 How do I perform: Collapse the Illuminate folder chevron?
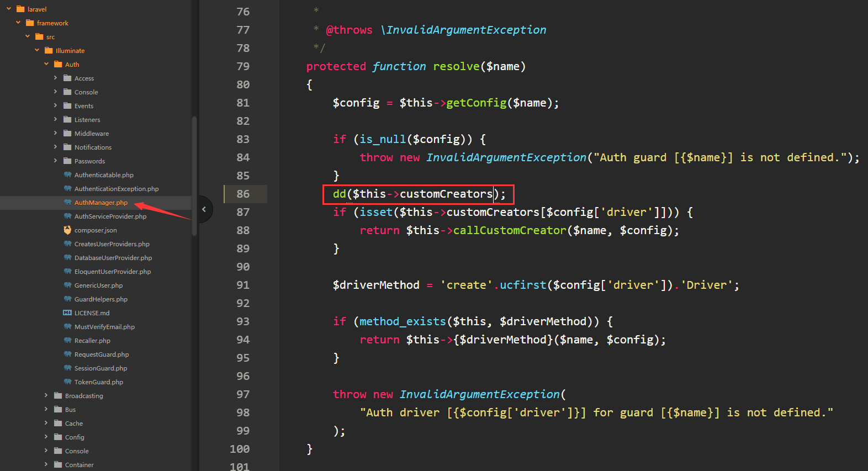pos(37,50)
